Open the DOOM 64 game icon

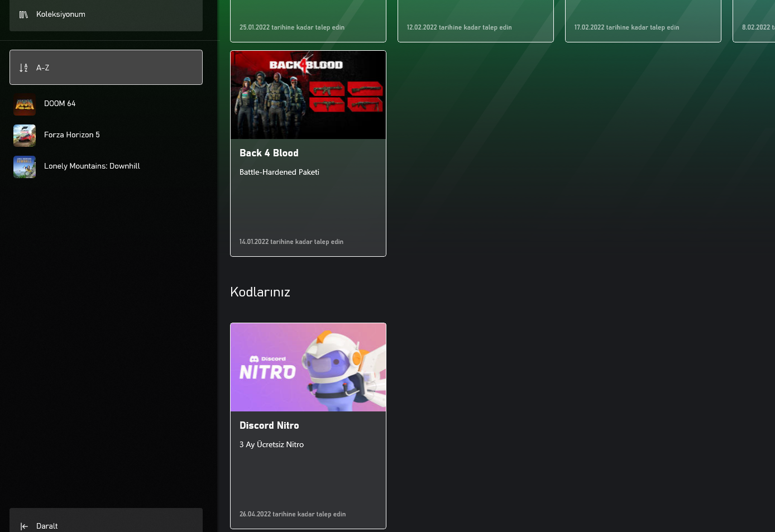point(25,104)
